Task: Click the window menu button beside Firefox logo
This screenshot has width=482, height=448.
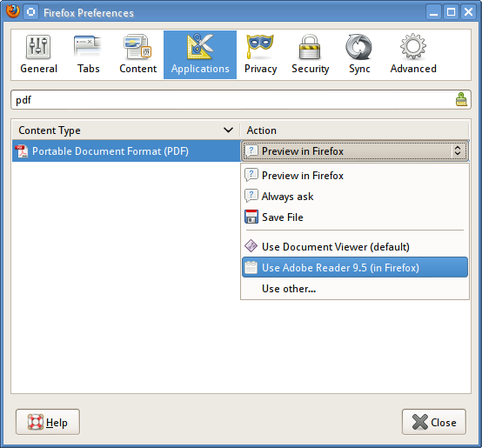Action: (x=30, y=12)
